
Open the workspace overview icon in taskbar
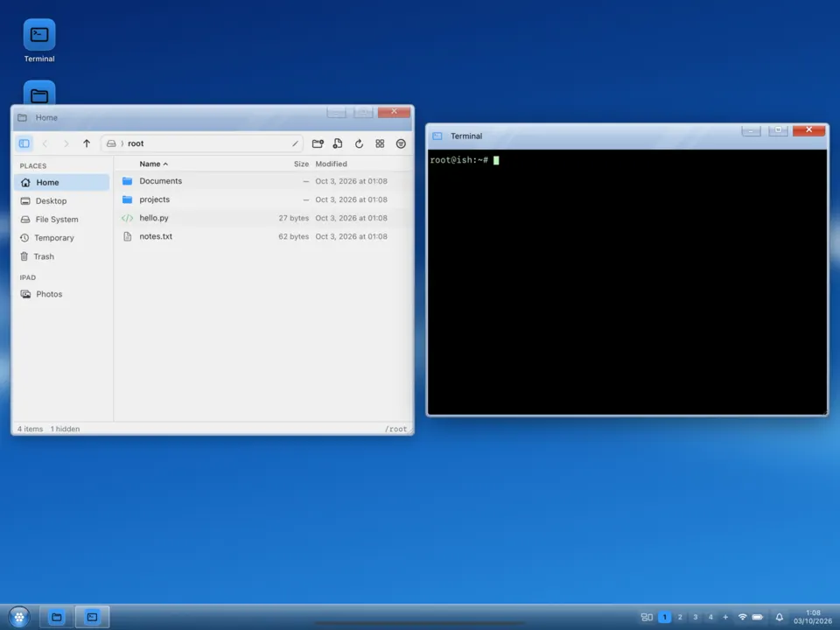[x=647, y=617]
